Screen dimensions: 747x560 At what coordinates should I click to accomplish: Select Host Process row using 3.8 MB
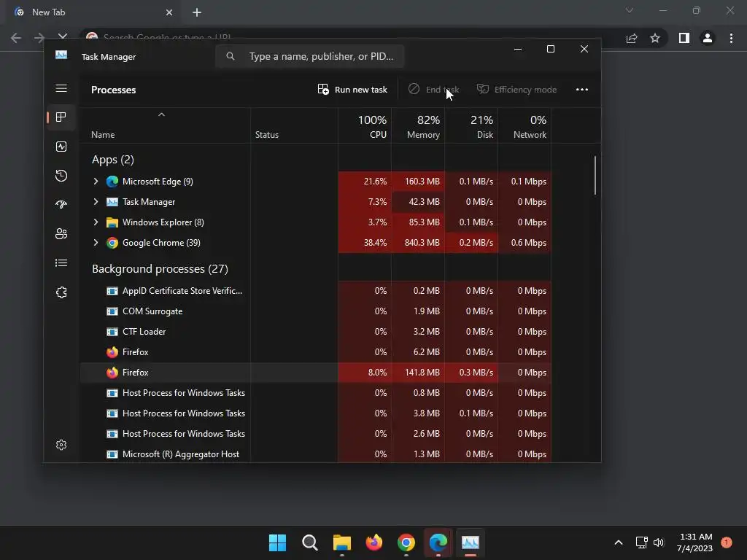[315, 413]
